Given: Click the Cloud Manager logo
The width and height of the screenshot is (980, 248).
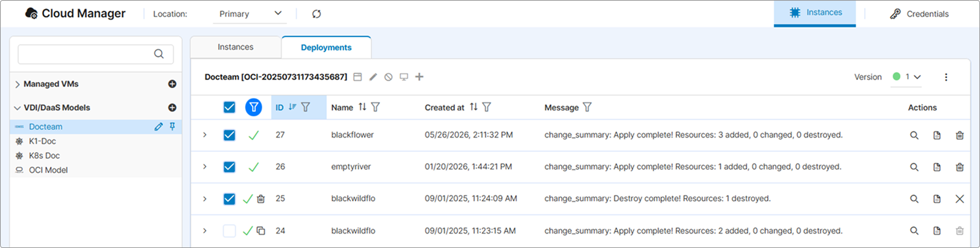Looking at the screenshot, I should pos(75,13).
